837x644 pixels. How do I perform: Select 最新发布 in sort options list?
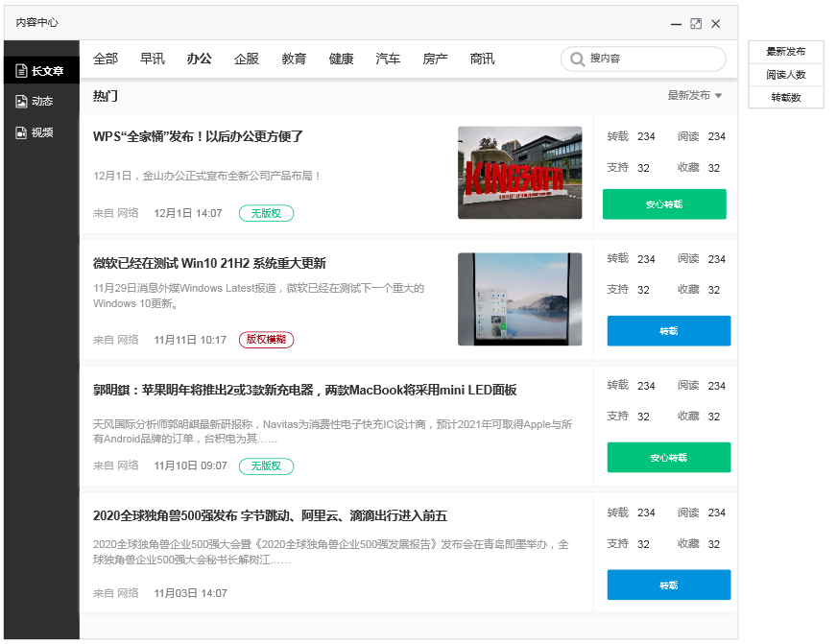[x=786, y=52]
